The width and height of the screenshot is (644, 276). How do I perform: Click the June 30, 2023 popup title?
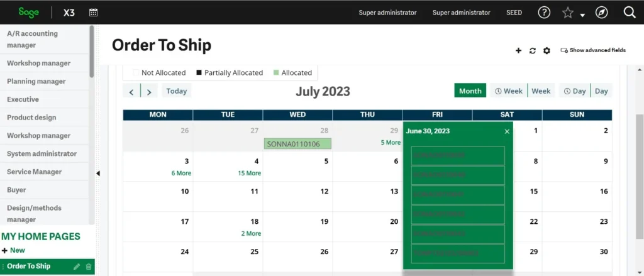(x=428, y=131)
